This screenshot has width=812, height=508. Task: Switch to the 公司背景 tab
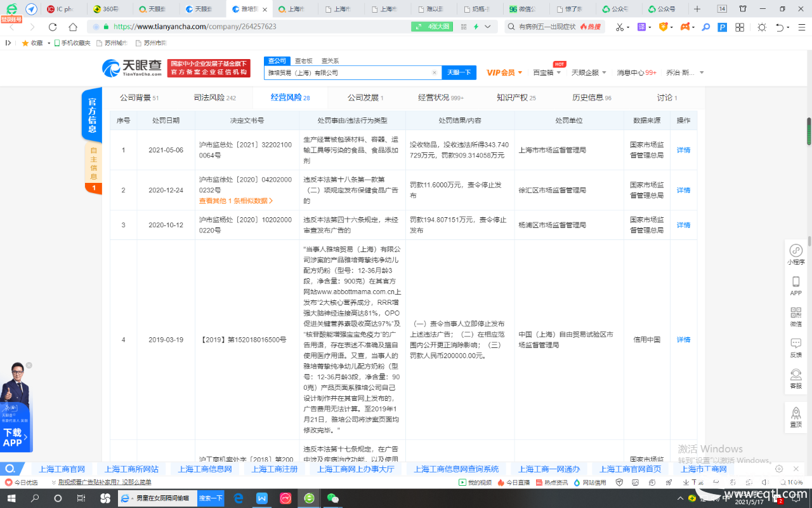tap(139, 98)
